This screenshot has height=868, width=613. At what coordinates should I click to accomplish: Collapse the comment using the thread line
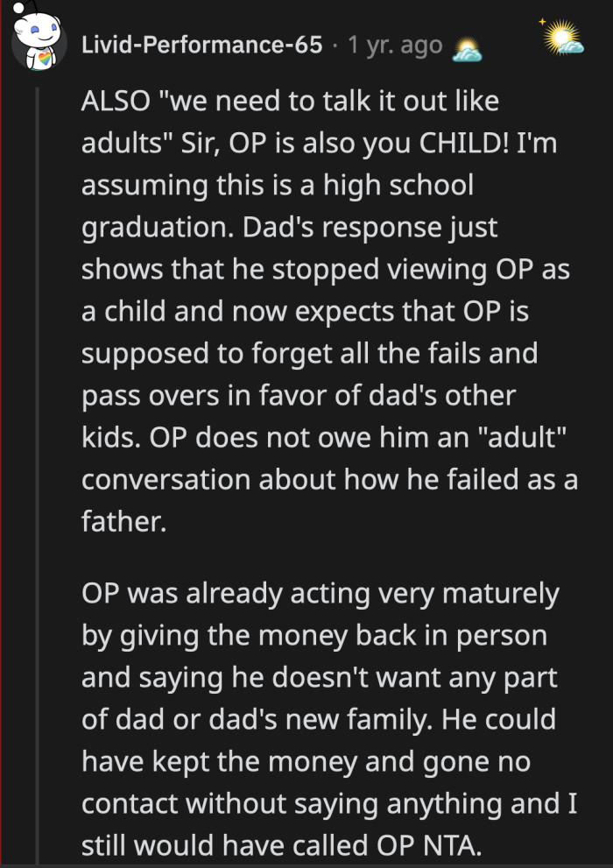36,438
